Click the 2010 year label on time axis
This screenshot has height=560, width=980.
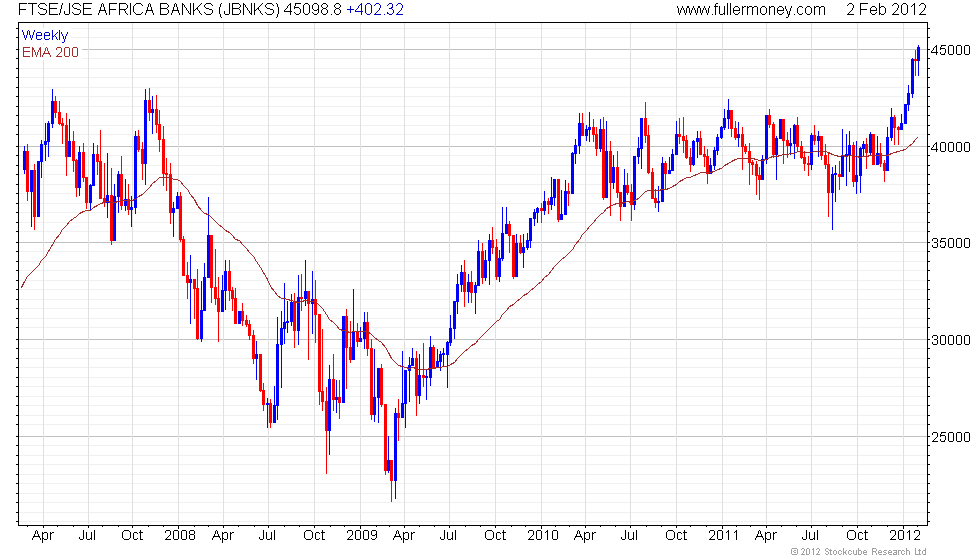542,535
